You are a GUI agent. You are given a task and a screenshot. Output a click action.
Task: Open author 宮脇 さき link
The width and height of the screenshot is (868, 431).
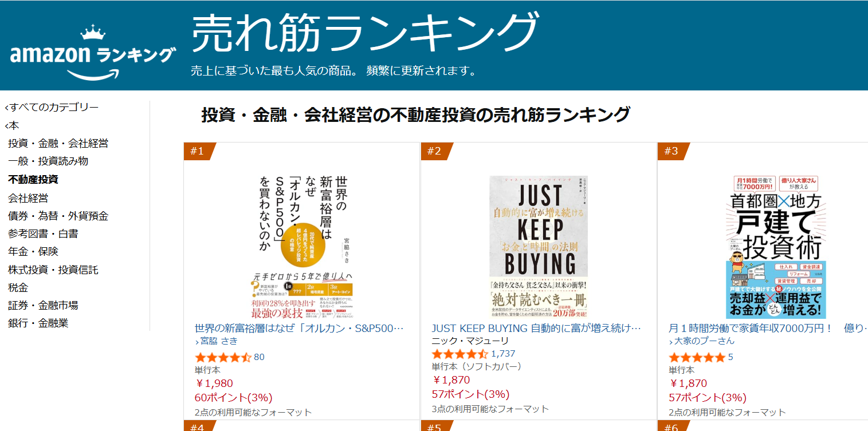tap(218, 341)
